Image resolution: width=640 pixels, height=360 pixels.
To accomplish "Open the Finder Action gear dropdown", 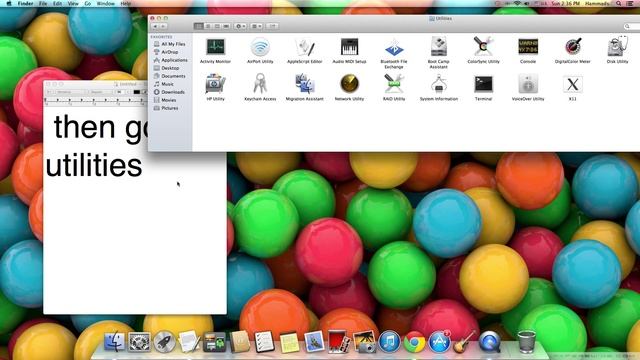I will coord(240,26).
